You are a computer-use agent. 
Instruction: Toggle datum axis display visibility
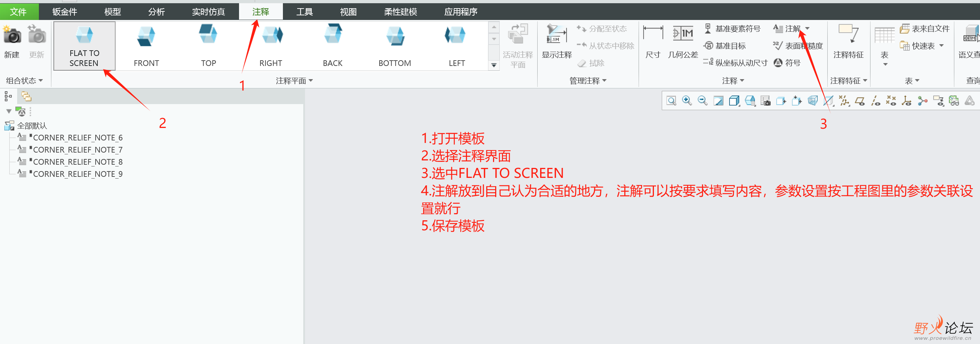pos(875,101)
